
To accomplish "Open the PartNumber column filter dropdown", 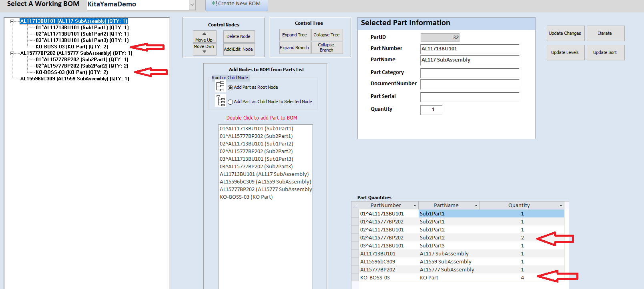I will point(415,205).
